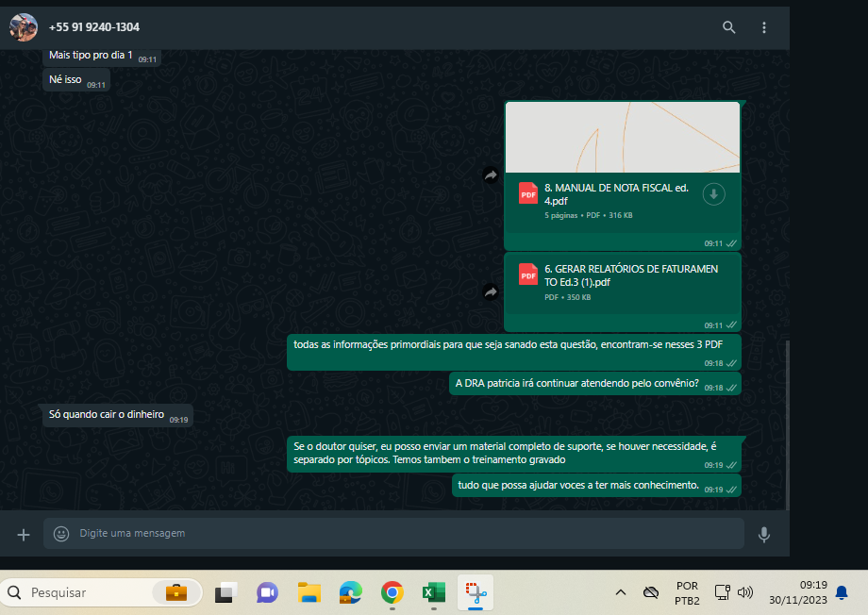Open contact info for +55 91 9240-1304
Screen dimensions: 868x615
(x=94, y=27)
